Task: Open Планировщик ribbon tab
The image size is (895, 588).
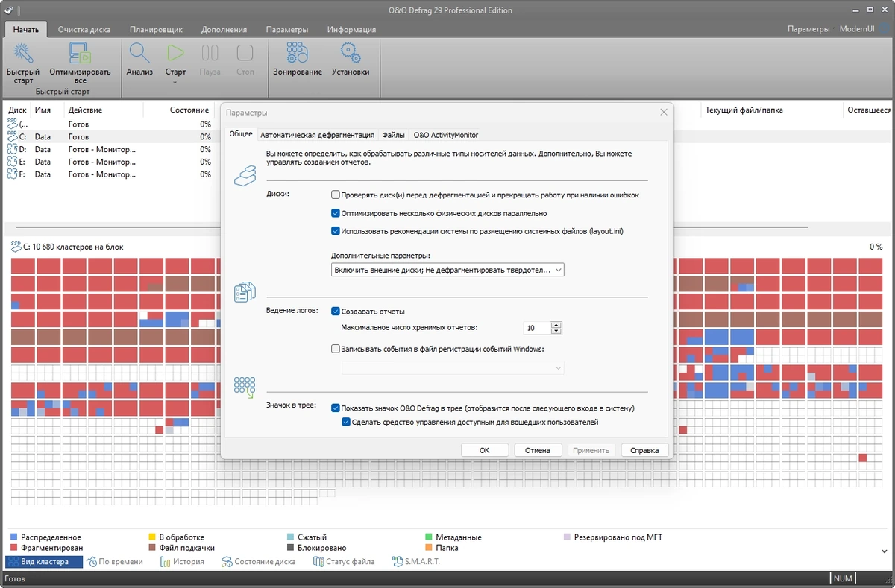Action: [156, 30]
